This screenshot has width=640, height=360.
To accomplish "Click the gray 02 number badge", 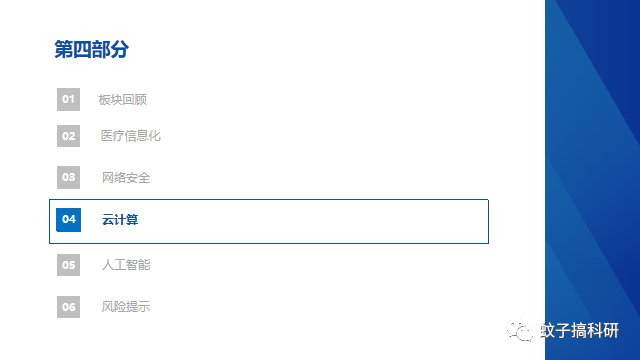I will coord(68,136).
